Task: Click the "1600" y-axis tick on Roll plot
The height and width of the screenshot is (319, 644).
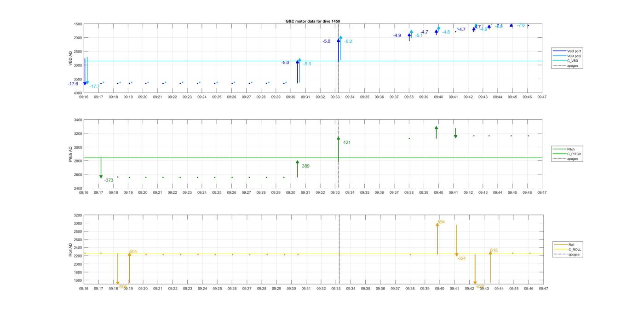Action: pos(78,280)
